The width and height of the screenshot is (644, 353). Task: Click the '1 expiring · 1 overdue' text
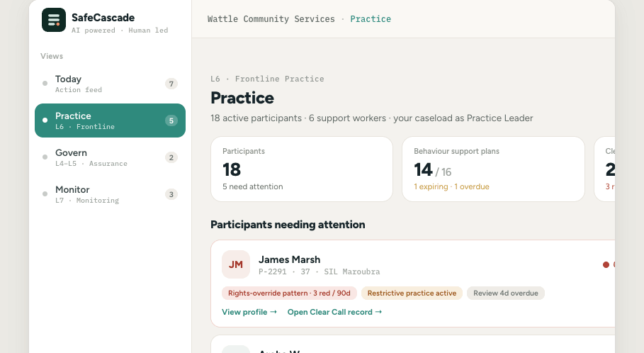[x=451, y=186]
